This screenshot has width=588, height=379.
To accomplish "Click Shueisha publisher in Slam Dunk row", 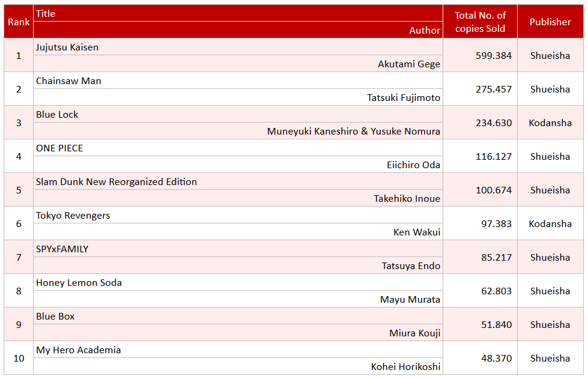I will click(x=550, y=190).
